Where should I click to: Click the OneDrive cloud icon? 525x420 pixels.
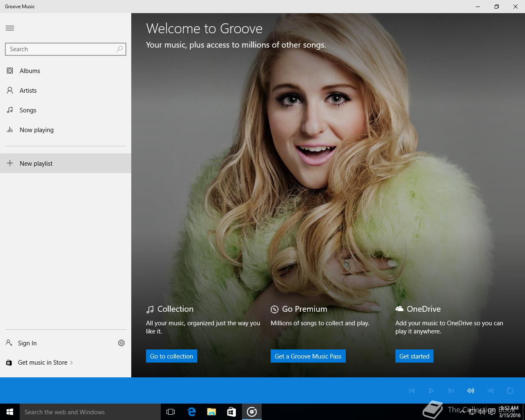coord(399,309)
